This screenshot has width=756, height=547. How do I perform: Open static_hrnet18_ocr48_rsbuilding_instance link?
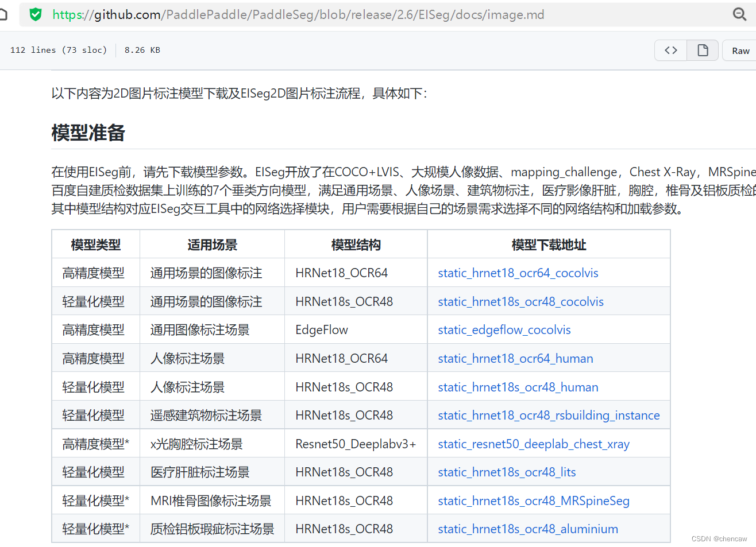549,416
